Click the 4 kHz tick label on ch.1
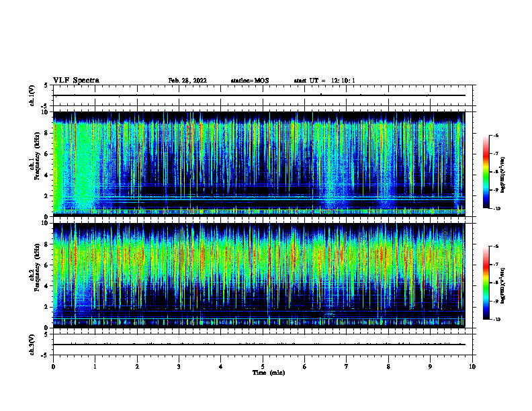Viewport: 532px width, 411px height. (x=46, y=175)
